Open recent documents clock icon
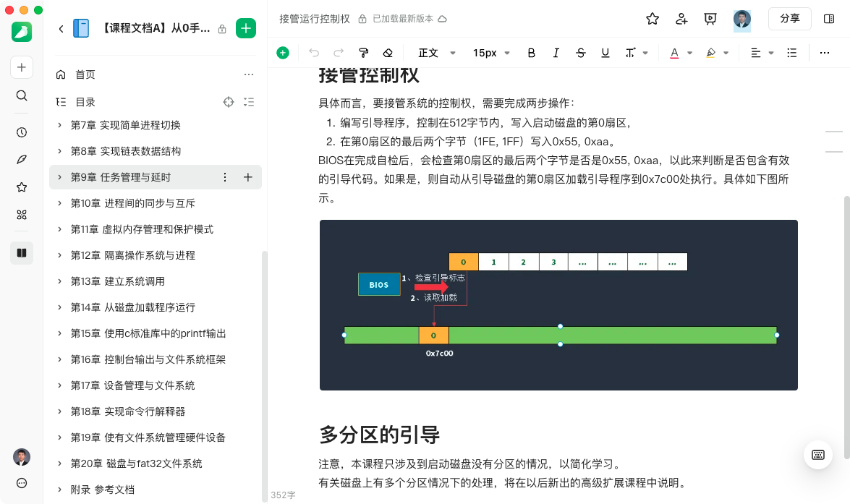The height and width of the screenshot is (504, 850). [22, 132]
